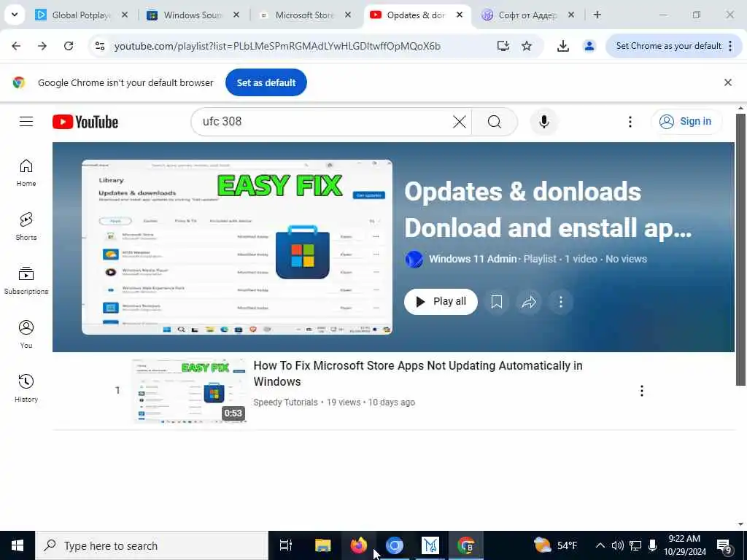Open the Home section in YouTube sidebar
Image resolution: width=747 pixels, height=560 pixels.
coord(26,172)
